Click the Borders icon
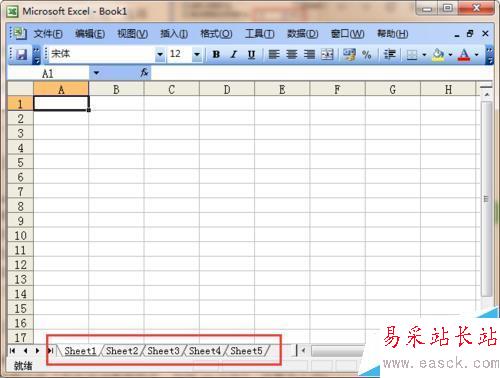Image resolution: width=500 pixels, height=378 pixels. [x=412, y=54]
